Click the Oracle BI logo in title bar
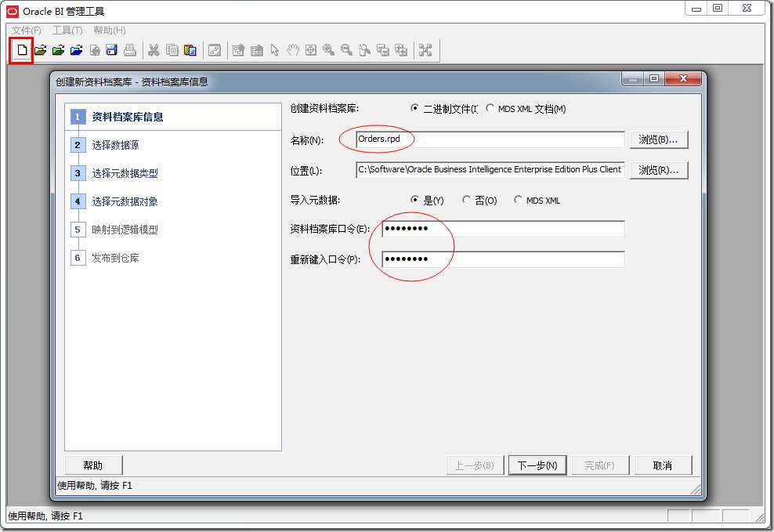 13,11
